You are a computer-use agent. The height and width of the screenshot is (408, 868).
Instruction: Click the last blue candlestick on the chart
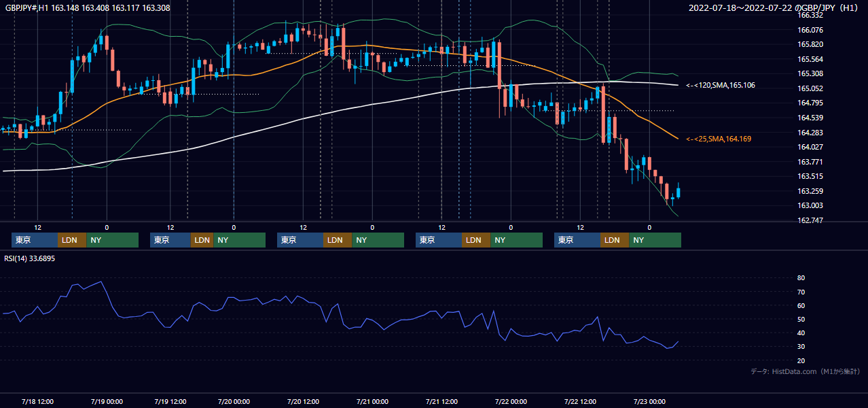pyautogui.click(x=679, y=192)
